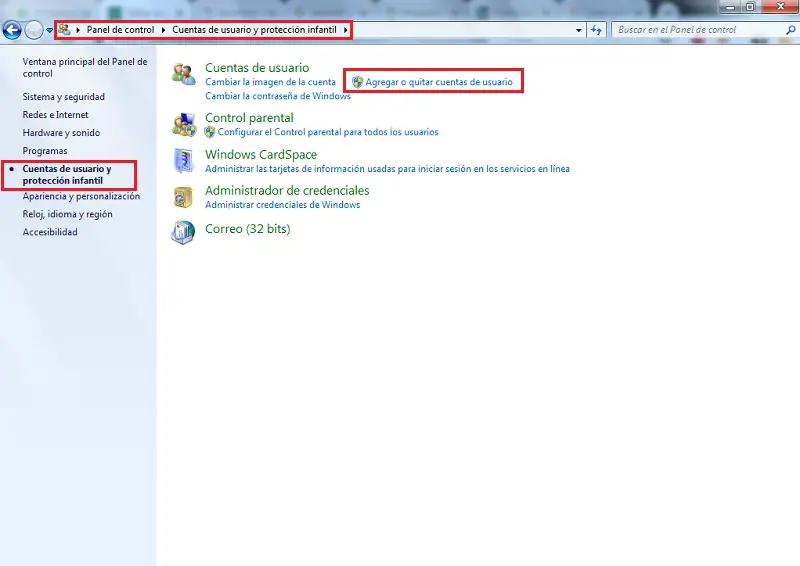Expand the arrow after Panel de control breadcrumb

pyautogui.click(x=163, y=30)
